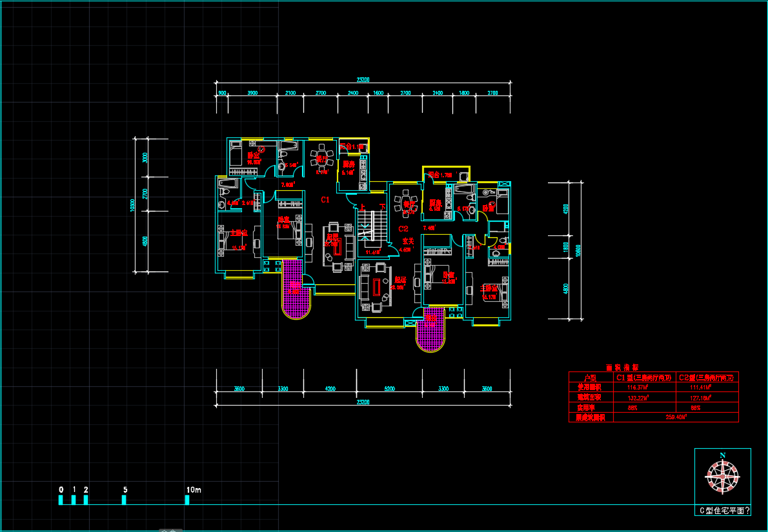Select the 户型 header cell in table
This screenshot has height=532, width=768.
[591, 378]
